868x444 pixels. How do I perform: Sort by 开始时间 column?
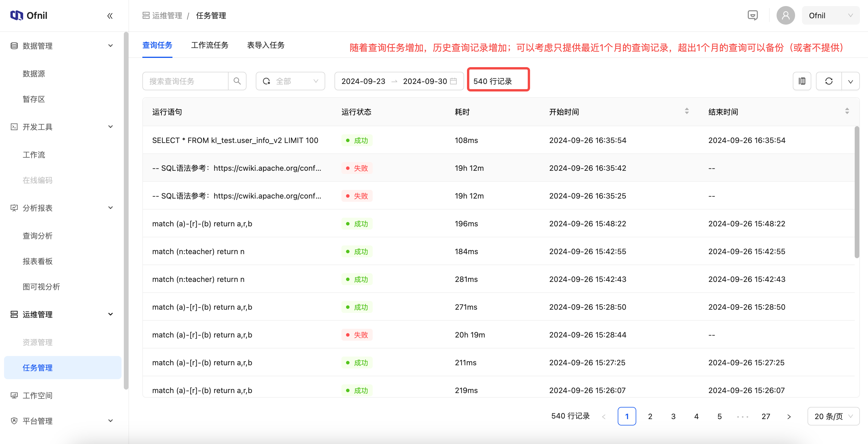pyautogui.click(x=687, y=111)
